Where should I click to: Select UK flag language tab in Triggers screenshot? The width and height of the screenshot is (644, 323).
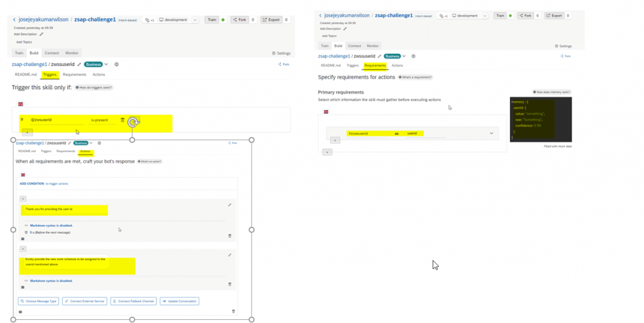[21, 104]
